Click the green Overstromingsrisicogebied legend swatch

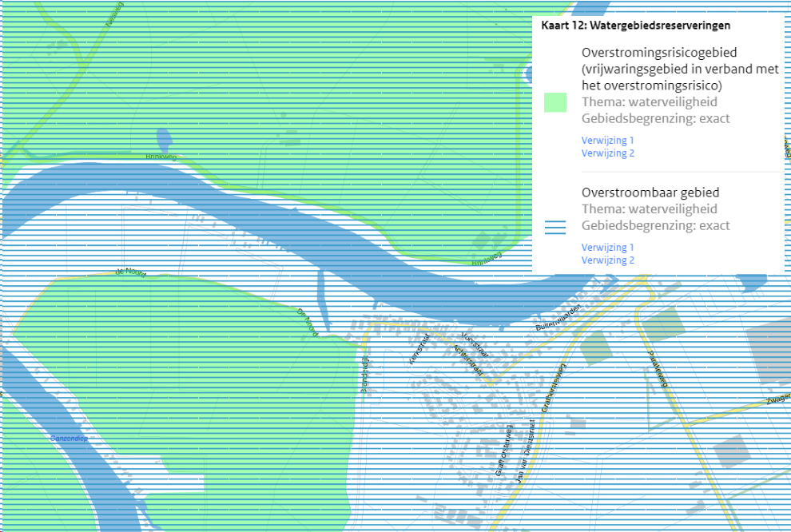coord(554,102)
